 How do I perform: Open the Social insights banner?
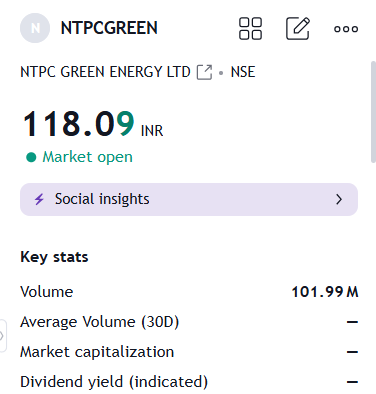click(x=189, y=199)
